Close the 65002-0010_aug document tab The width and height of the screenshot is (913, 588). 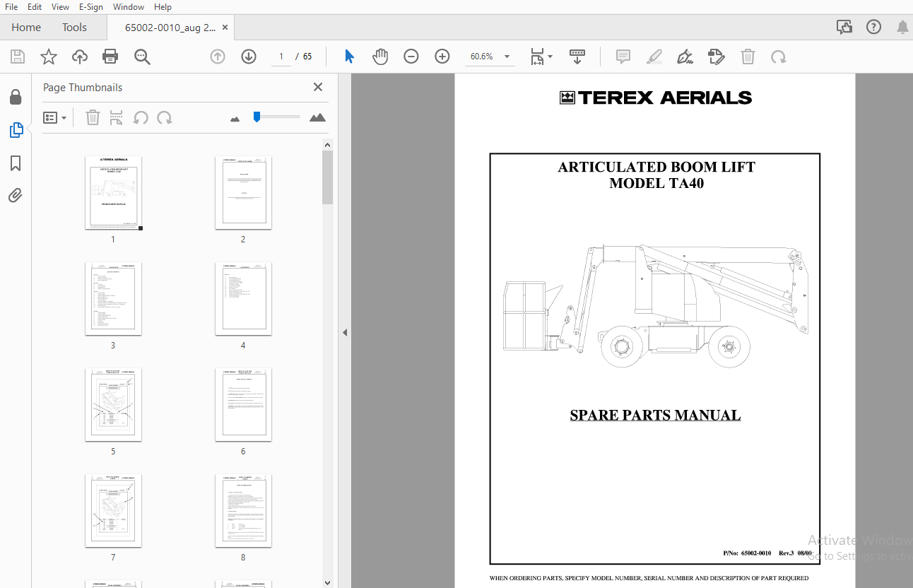[x=225, y=28]
